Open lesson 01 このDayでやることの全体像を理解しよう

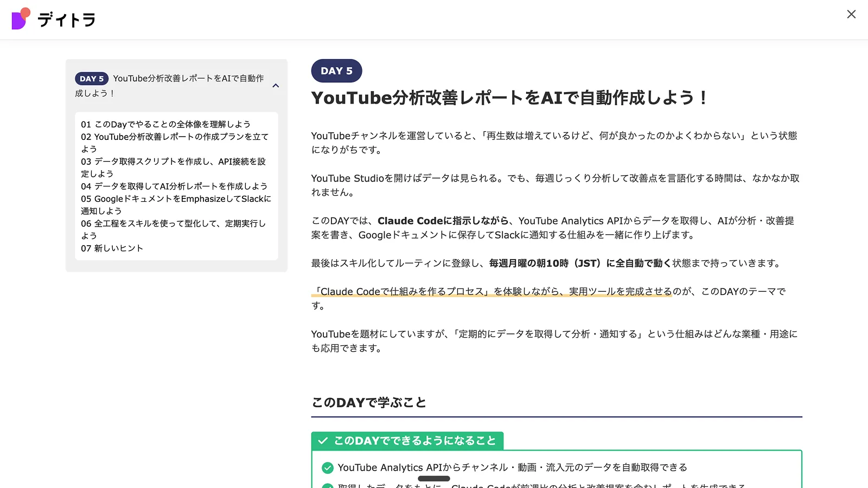pos(166,124)
